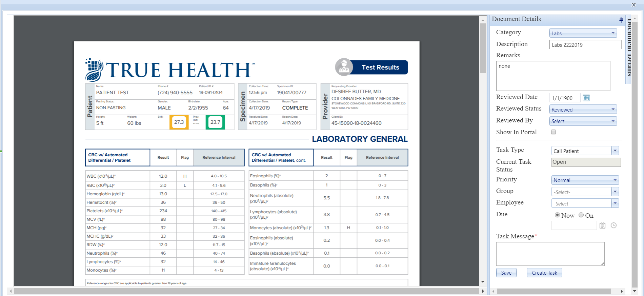Click the patient name PATIENT TEST
644x296 pixels.
coord(113,93)
